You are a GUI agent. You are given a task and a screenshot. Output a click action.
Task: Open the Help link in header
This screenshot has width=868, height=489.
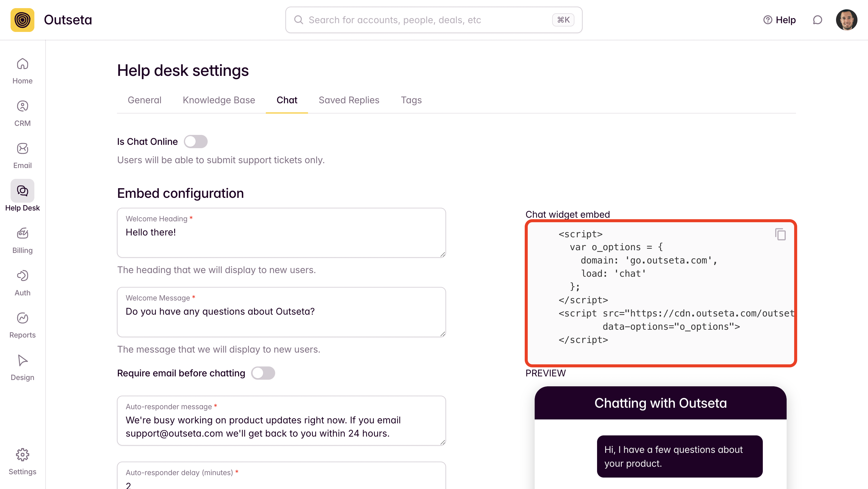[x=779, y=20]
